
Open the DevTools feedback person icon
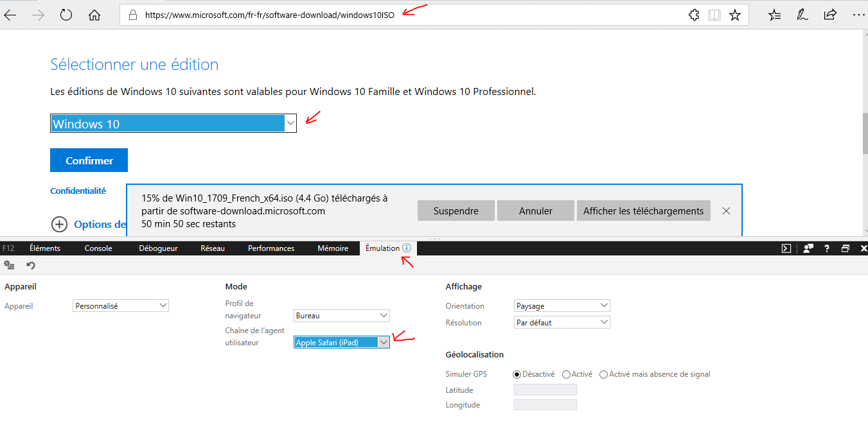click(x=808, y=248)
